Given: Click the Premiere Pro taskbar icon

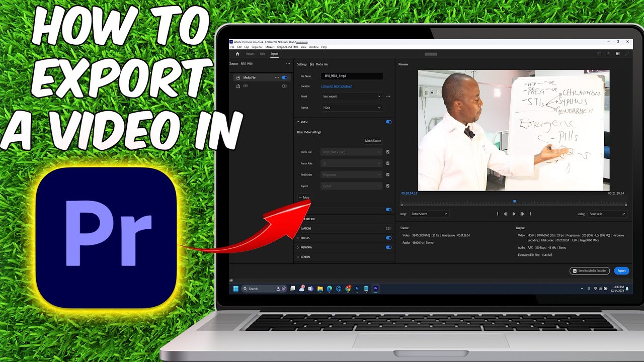Looking at the screenshot, I should click(376, 289).
